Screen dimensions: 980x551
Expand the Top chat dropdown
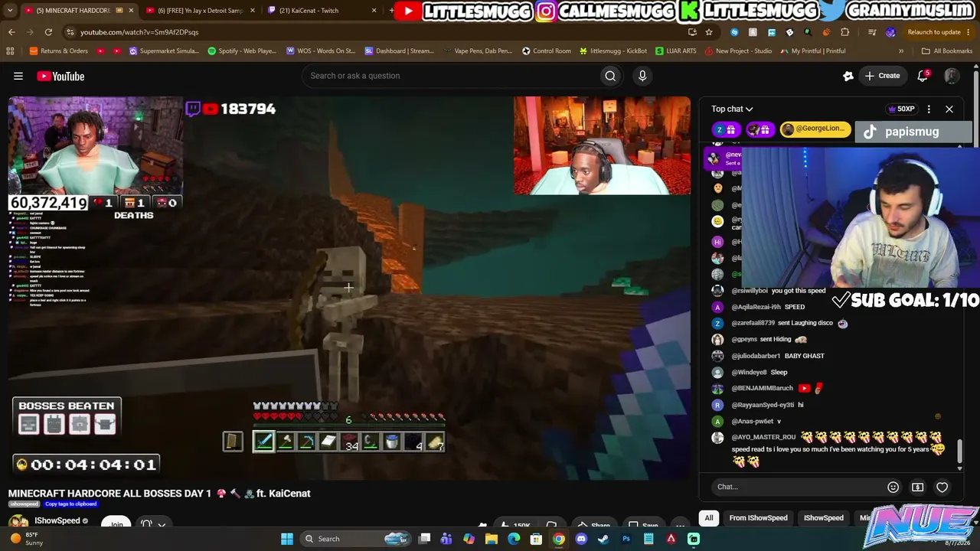click(732, 109)
